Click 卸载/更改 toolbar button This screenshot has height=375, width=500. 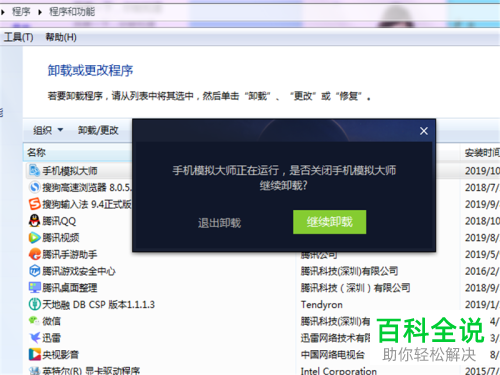(x=98, y=130)
